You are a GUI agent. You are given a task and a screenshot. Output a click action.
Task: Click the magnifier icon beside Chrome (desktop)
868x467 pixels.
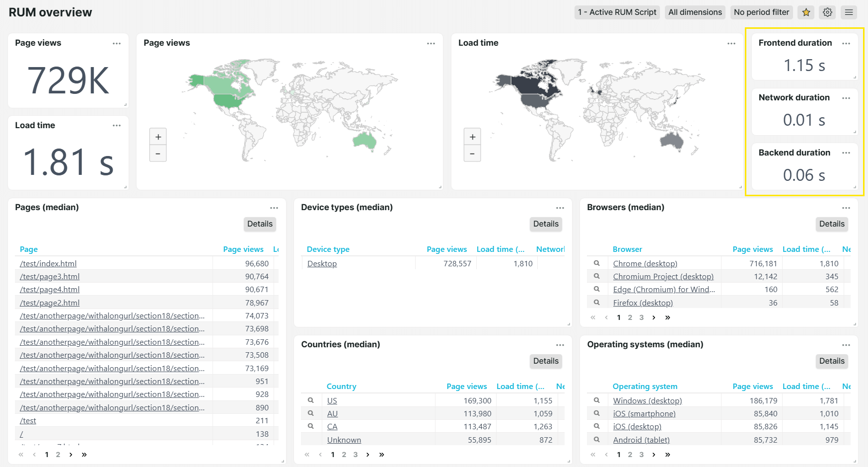tap(597, 263)
